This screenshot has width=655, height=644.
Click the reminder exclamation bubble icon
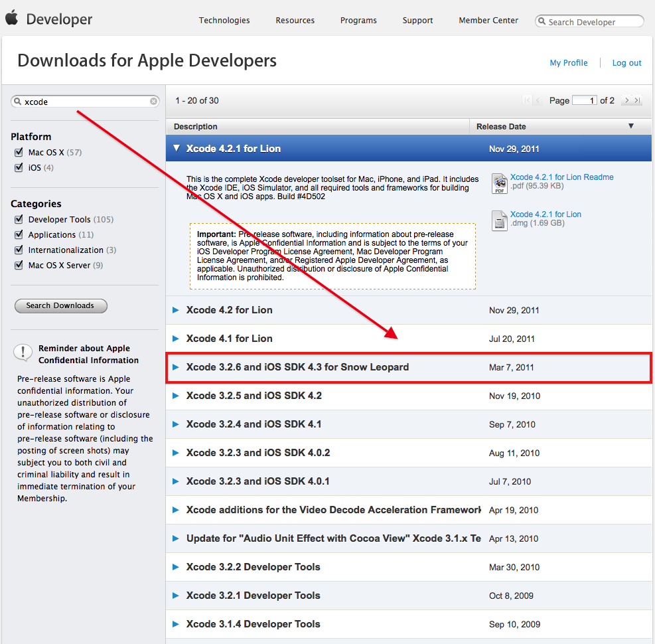[x=23, y=353]
